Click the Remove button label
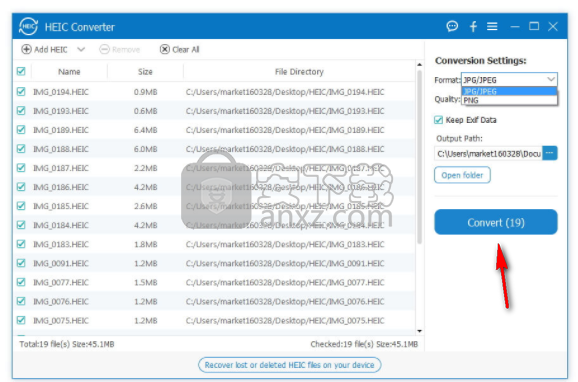The height and width of the screenshot is (382, 578). click(x=126, y=49)
